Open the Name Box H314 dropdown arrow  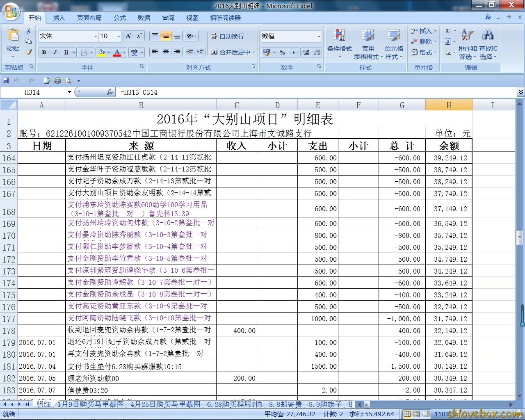pyautogui.click(x=69, y=92)
